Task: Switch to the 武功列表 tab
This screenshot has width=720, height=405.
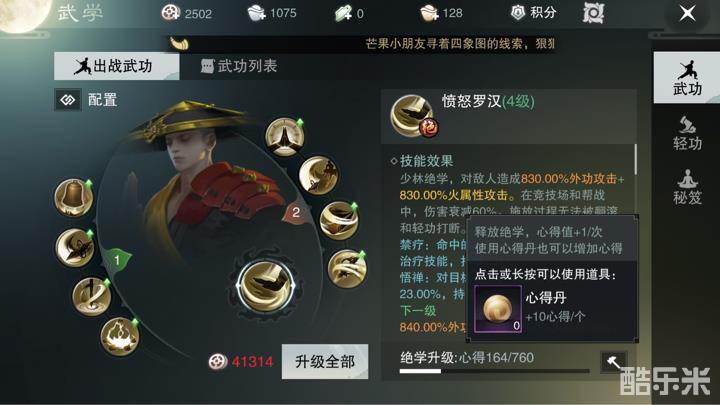Action: click(x=239, y=66)
